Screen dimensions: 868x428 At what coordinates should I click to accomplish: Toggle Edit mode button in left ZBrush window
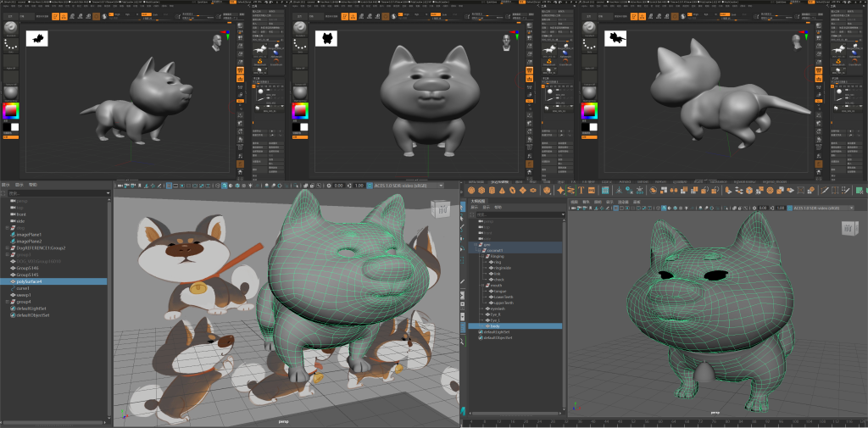click(x=55, y=17)
